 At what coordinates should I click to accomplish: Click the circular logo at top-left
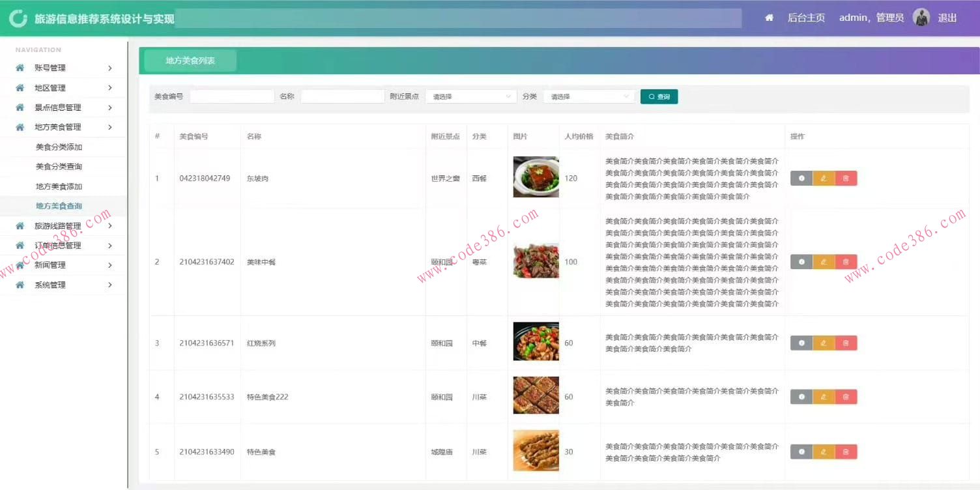tap(18, 18)
